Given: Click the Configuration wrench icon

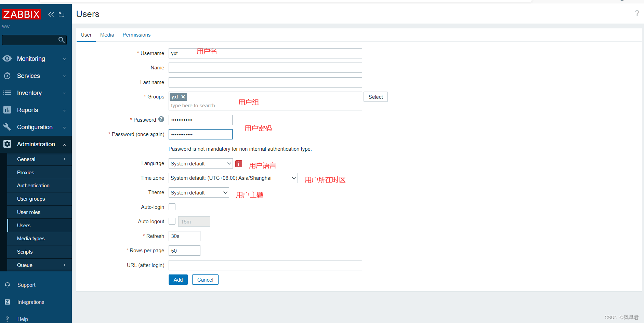Looking at the screenshot, I should (7, 127).
